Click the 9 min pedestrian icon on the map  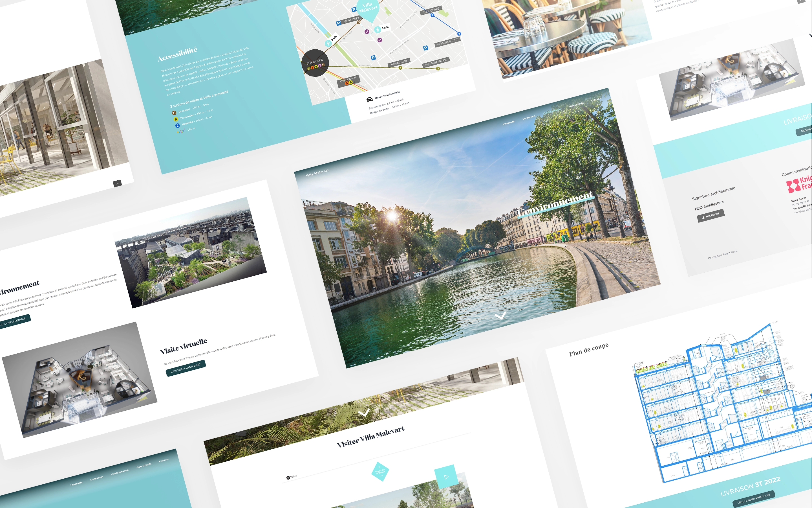point(328,43)
